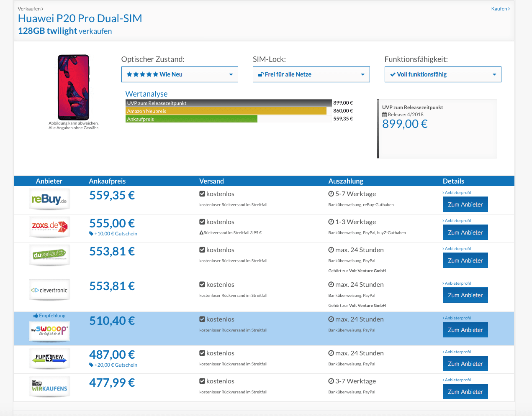This screenshot has height=416, width=532.
Task: Click the +10,00 € Gutschein tag icon
Action: tap(91, 234)
